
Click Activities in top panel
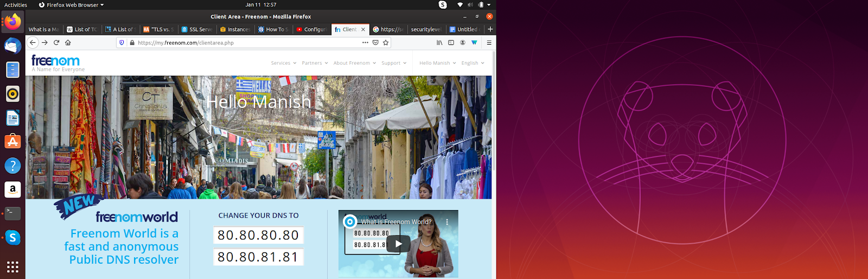pos(16,5)
